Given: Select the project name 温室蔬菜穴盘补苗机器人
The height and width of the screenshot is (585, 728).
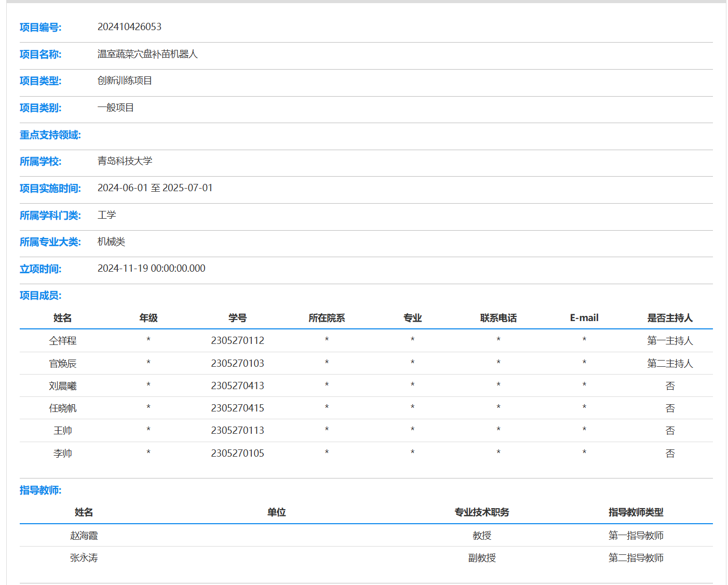Looking at the screenshot, I should tap(147, 54).
